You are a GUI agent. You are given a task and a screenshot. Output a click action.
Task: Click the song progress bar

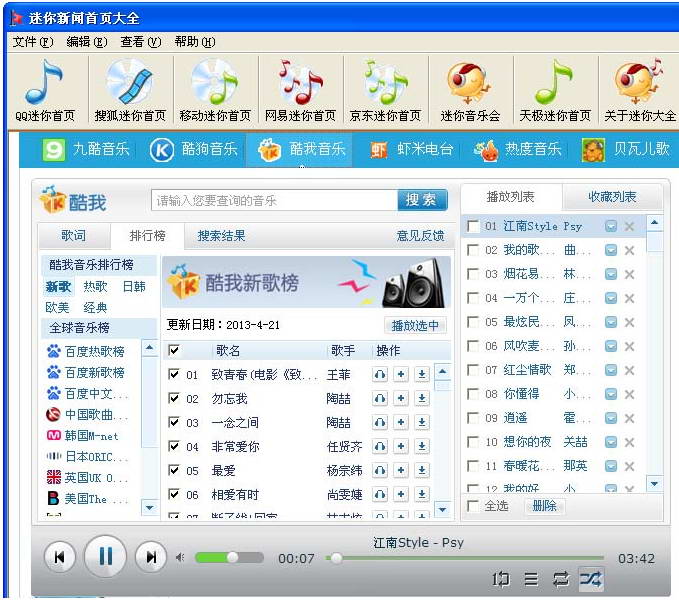(465, 558)
